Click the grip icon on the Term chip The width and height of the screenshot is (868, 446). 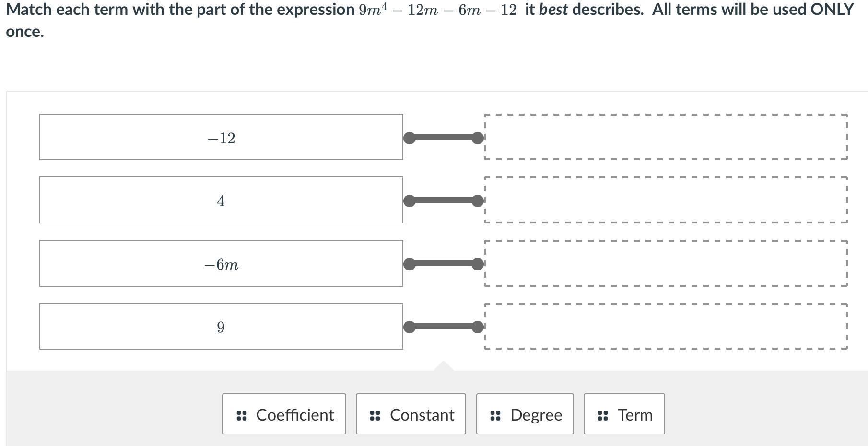click(x=603, y=415)
